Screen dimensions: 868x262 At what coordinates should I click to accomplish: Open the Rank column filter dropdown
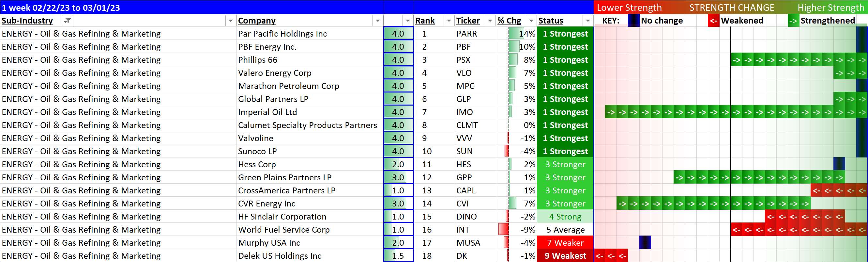[449, 21]
